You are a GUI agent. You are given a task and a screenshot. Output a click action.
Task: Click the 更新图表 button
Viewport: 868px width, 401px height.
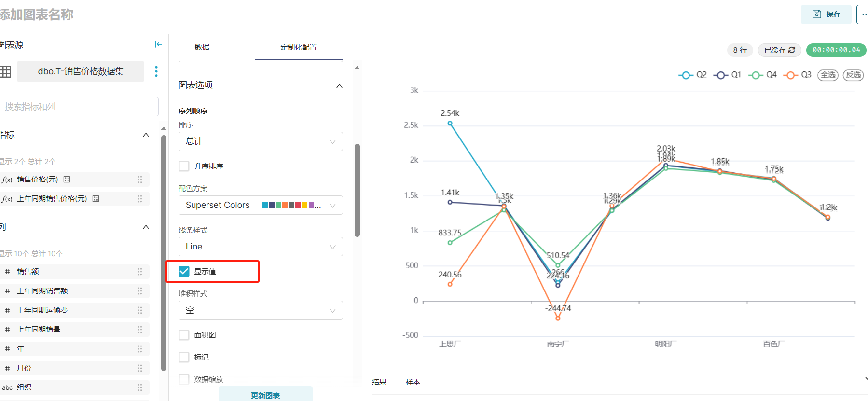265,394
